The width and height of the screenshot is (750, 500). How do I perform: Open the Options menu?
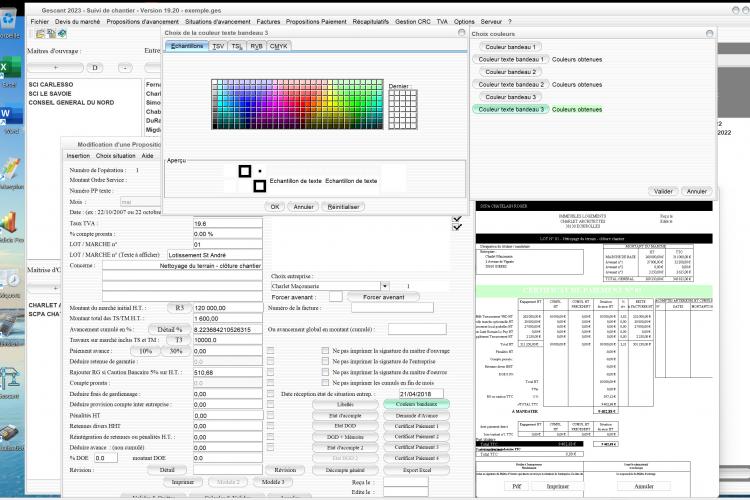(x=464, y=22)
